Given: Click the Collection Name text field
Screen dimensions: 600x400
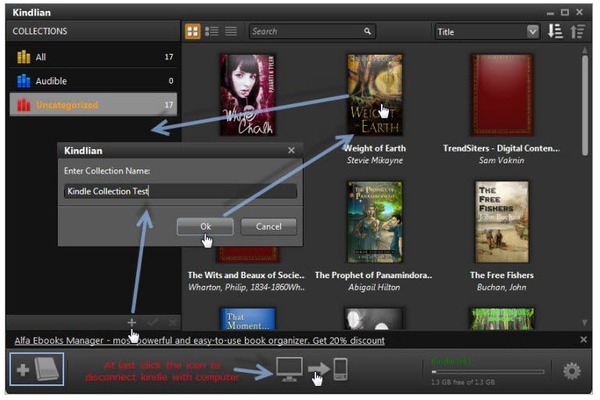Looking at the screenshot, I should point(180,191).
